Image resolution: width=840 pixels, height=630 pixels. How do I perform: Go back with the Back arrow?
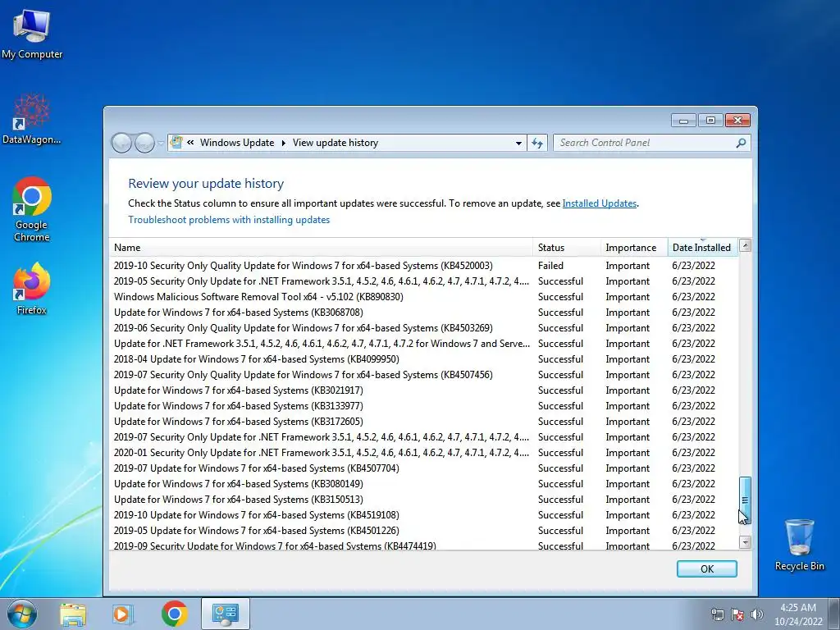coord(121,143)
